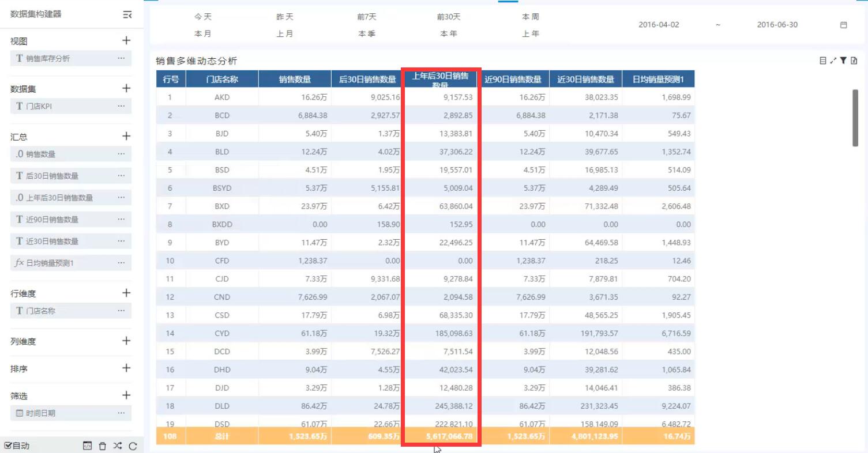Select the 门店KPI dataset item
868x453 pixels.
point(71,106)
